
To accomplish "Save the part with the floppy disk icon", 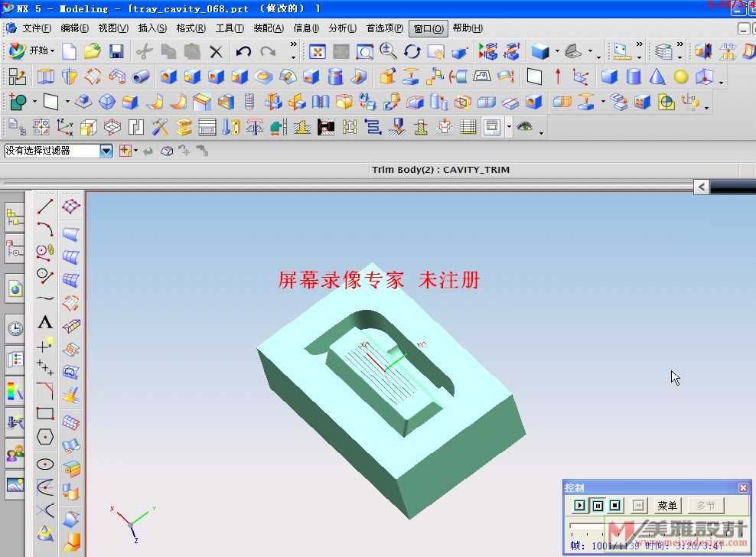I will click(116, 51).
